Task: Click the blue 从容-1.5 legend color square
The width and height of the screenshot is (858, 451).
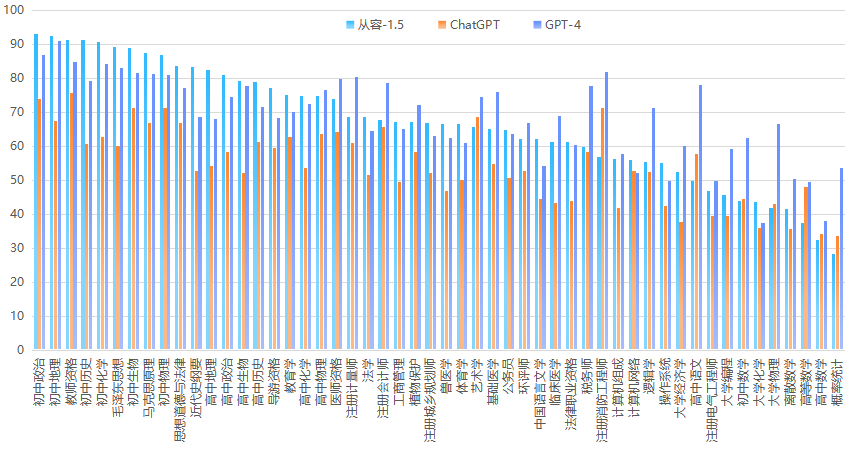Action: pyautogui.click(x=349, y=24)
